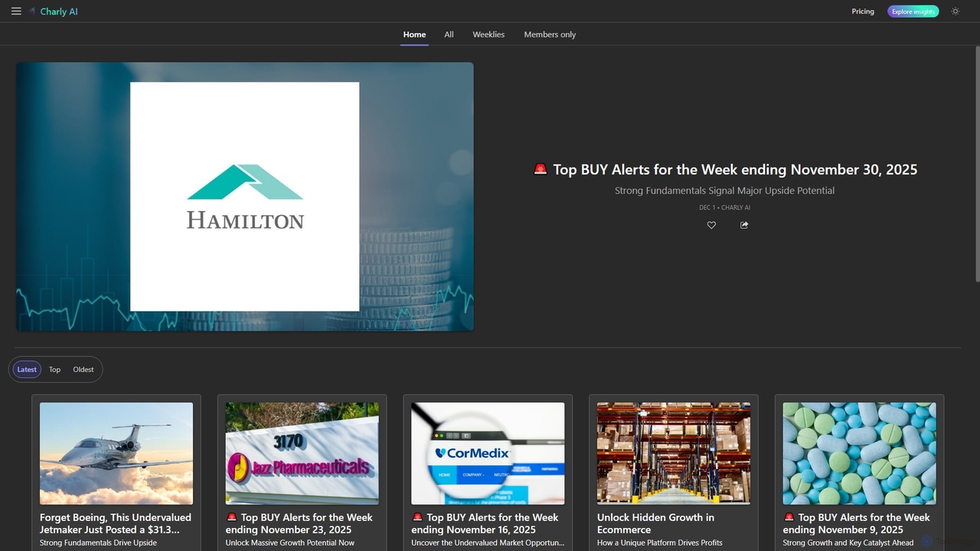Go to the Charly AI home link
This screenshot has height=551, width=980.
point(59,11)
